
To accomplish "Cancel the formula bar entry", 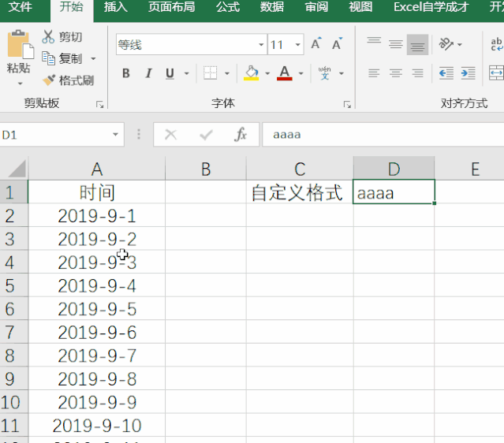I will (170, 135).
